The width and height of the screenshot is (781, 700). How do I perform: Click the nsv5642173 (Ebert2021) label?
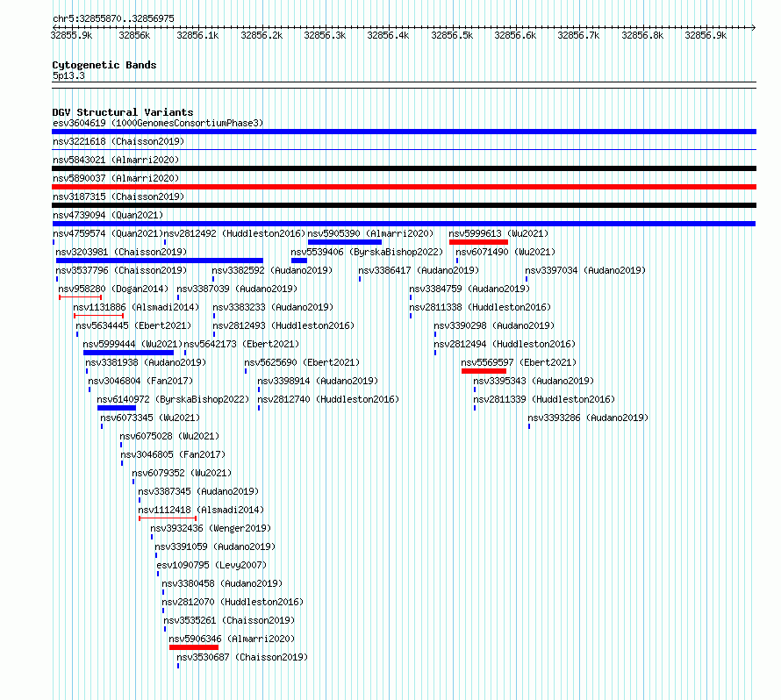(x=241, y=344)
